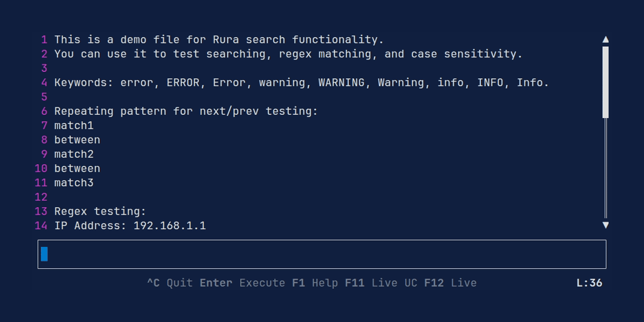This screenshot has width=644, height=322.
Task: Click line number 14 in the gutter
Action: click(41, 225)
